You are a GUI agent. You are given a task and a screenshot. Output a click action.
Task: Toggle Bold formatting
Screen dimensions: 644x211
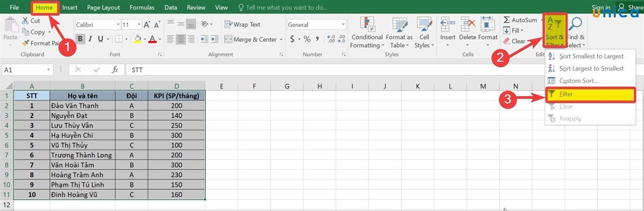pos(80,39)
